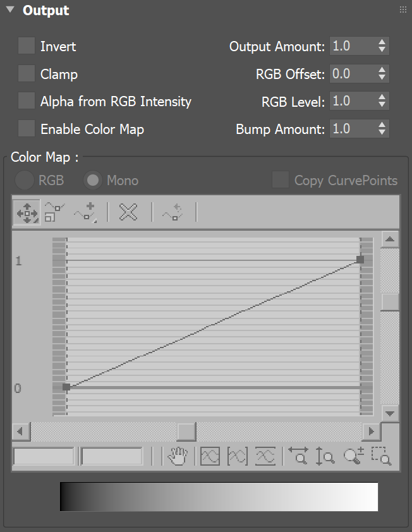Choose the Add Point tool
The height and width of the screenshot is (532, 412).
pos(80,212)
